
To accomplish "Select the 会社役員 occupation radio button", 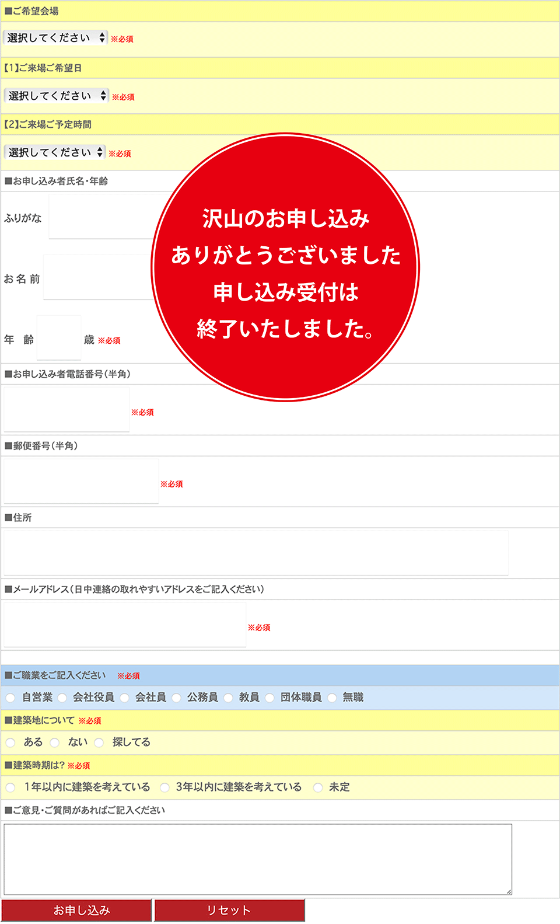I will pyautogui.click(x=62, y=698).
